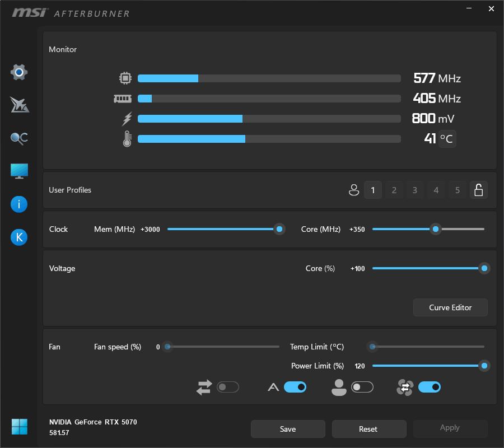Open the Settings gear in the sidebar
The image size is (504, 448).
coord(18,72)
